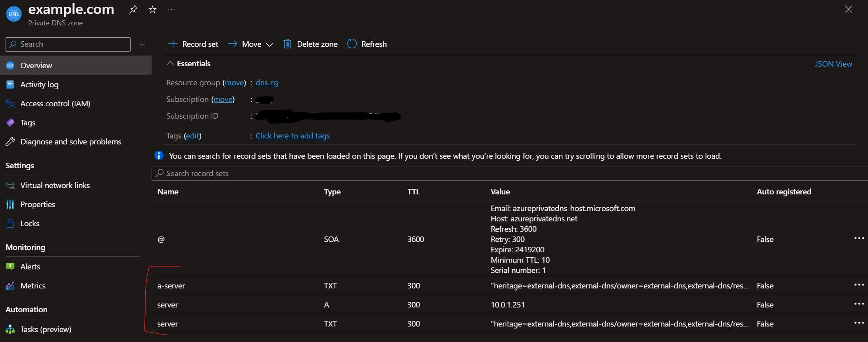Click the Locks padlock icon
Image resolution: width=868 pixels, height=342 pixels.
point(10,223)
